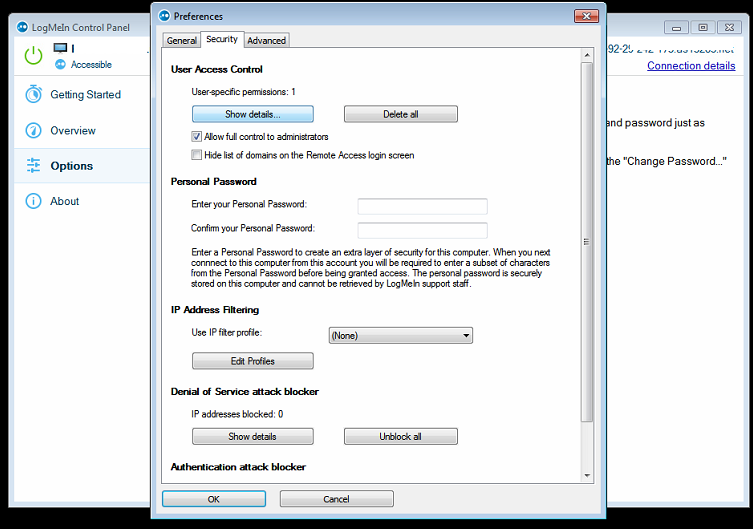753x529 pixels.
Task: Click the 'IP addresses blocked: 0' text
Action: pos(237,414)
